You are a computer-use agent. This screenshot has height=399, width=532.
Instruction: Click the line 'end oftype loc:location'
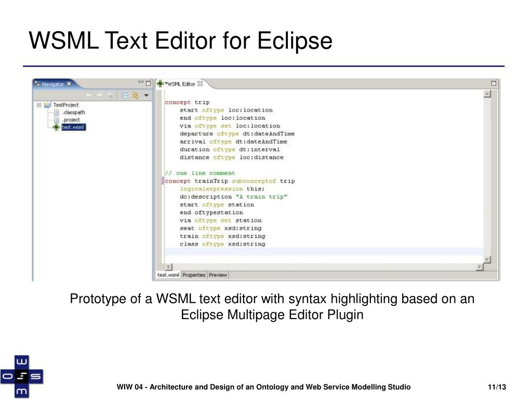[x=222, y=118]
